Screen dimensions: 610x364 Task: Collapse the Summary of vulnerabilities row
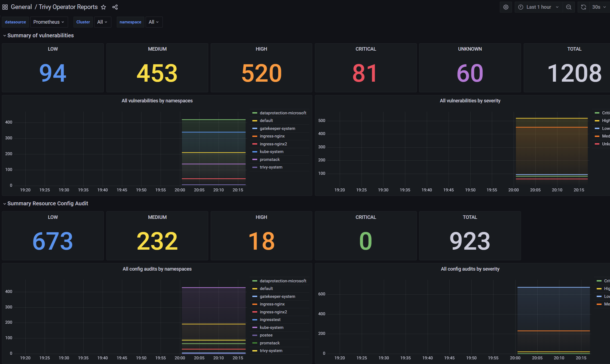pyautogui.click(x=4, y=36)
